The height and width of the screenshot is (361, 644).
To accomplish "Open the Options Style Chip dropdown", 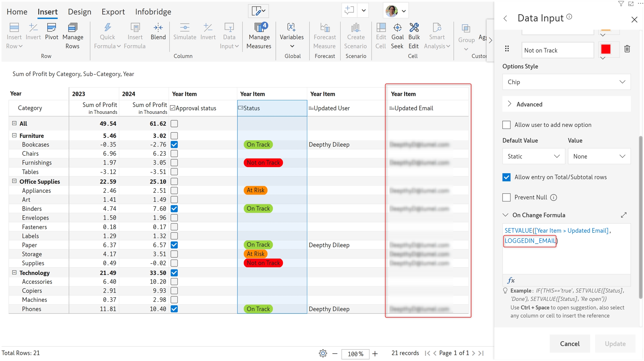I will click(x=566, y=82).
